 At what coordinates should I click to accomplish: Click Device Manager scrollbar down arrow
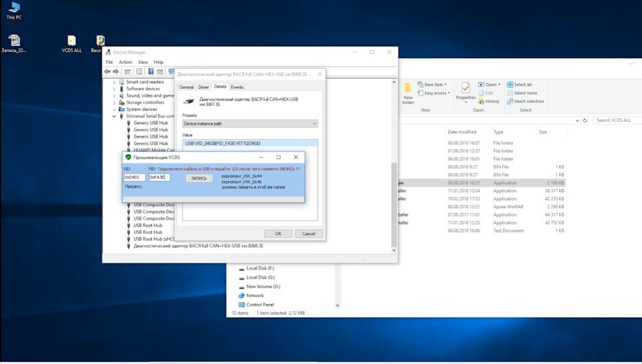(x=395, y=250)
